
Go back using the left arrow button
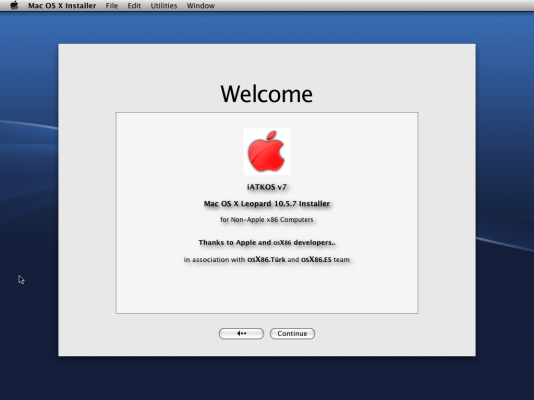click(x=241, y=334)
